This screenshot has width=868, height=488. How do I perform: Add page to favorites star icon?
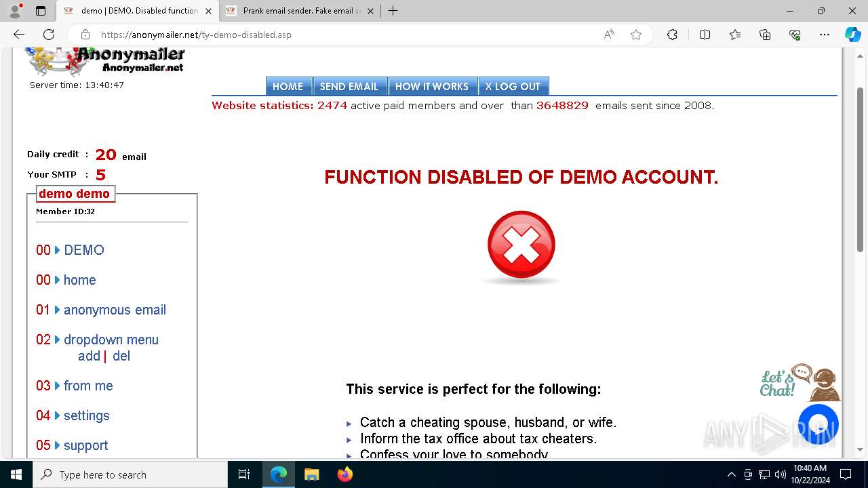pyautogui.click(x=636, y=35)
